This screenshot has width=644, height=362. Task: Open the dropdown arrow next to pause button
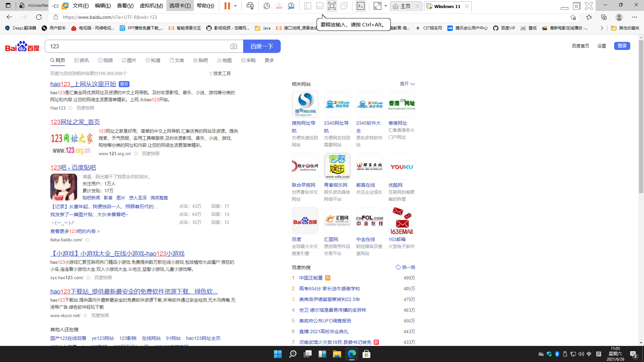pos(235,6)
